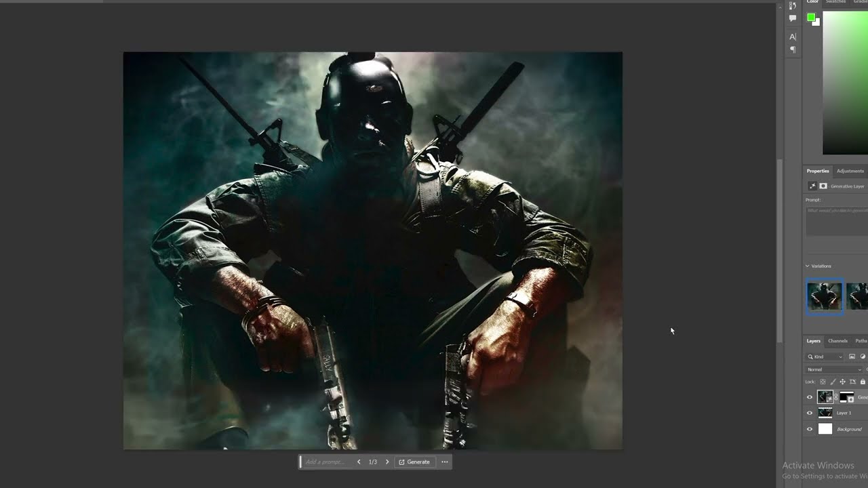Switch to the Properties tab
The image size is (868, 488).
tap(818, 171)
